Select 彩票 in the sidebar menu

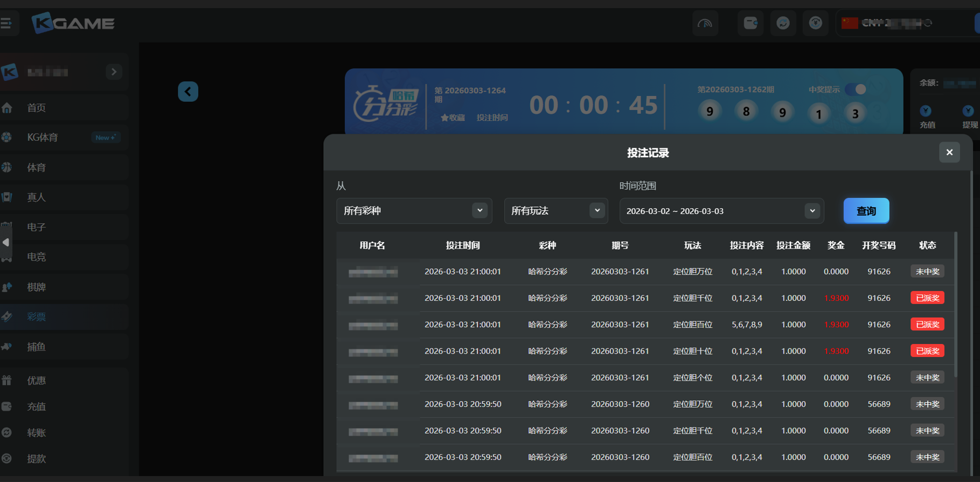37,317
